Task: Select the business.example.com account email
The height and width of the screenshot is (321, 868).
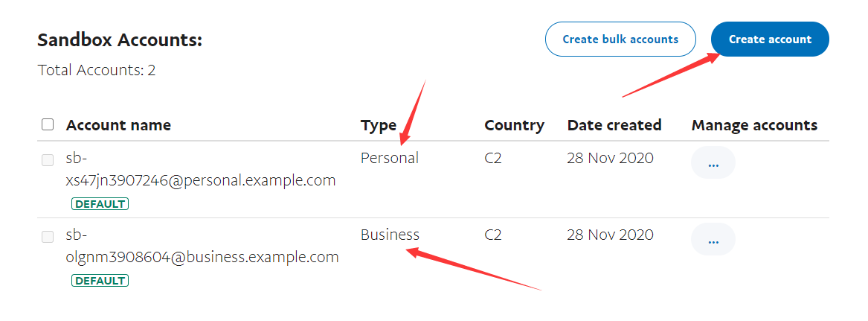Action: click(202, 257)
